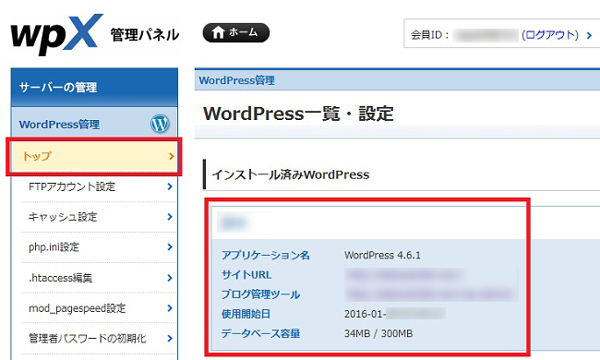Click the chevron on php.ini設定 row

point(170,247)
